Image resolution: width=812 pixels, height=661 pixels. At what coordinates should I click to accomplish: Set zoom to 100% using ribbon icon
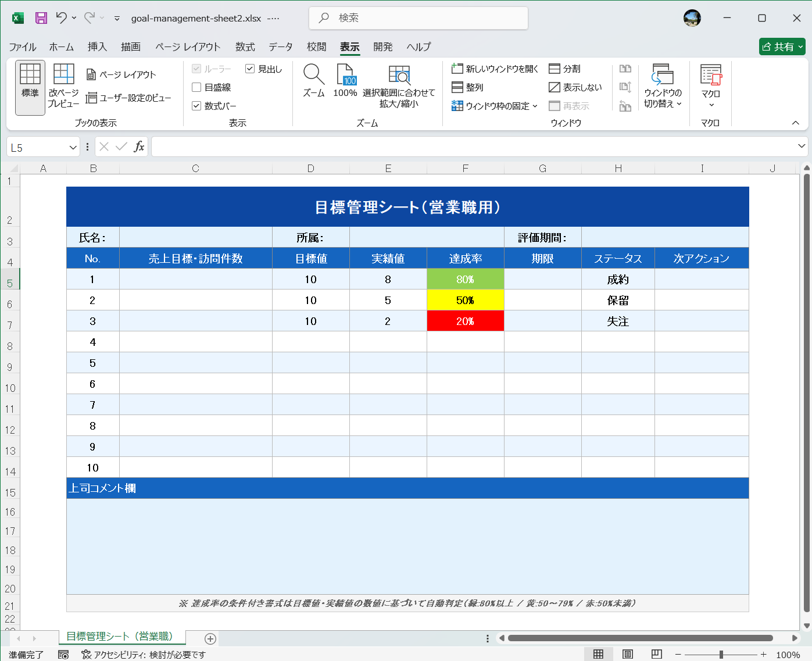click(x=345, y=81)
